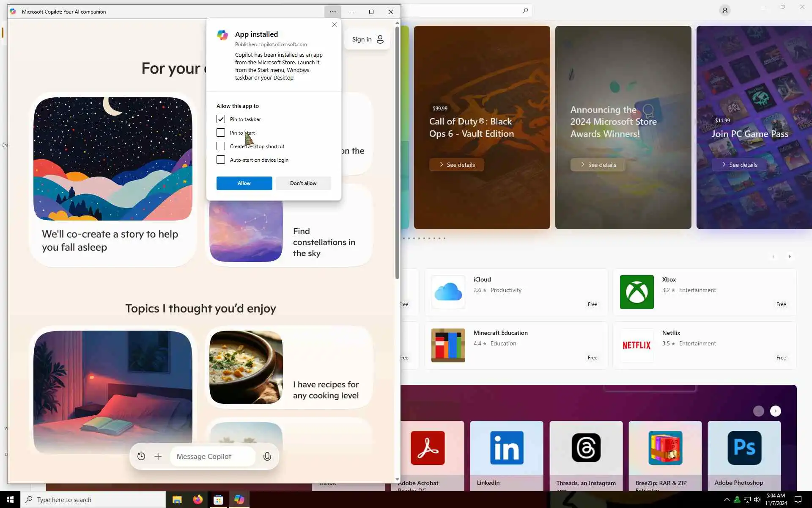
Task: Enable Auto-start on device login
Action: pyautogui.click(x=221, y=160)
